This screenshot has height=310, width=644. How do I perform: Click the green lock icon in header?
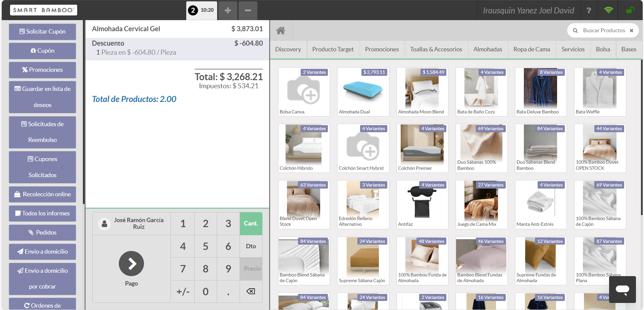tap(630, 10)
